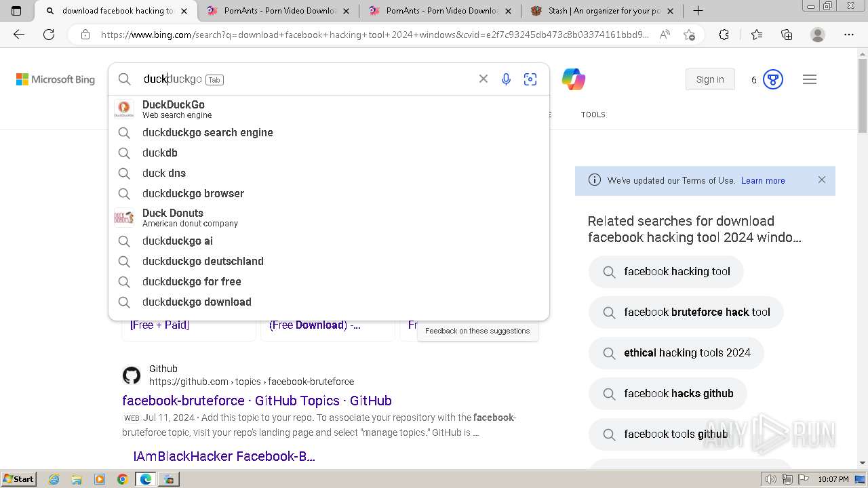Click github.com topics URL breadcrumb
This screenshot has height=488, width=868.
(x=252, y=382)
